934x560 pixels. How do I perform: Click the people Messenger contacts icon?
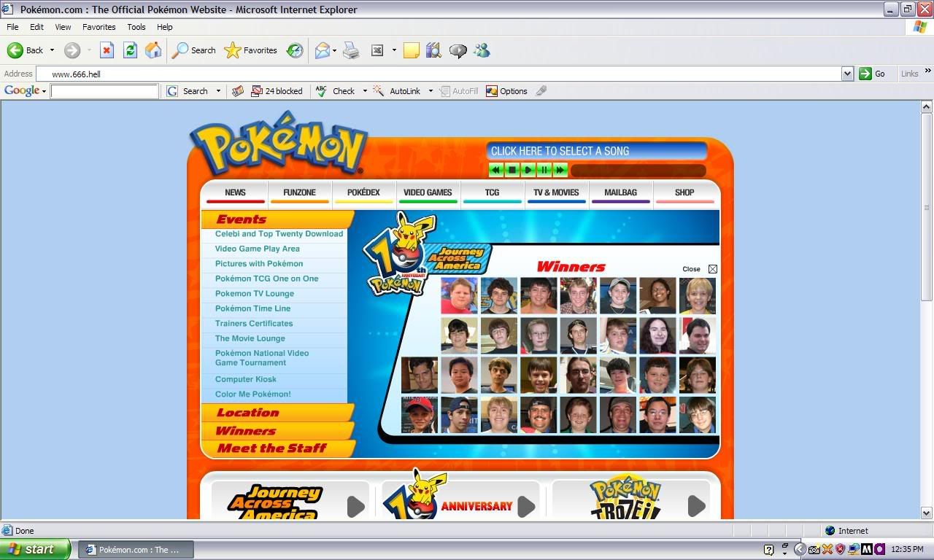click(x=482, y=50)
